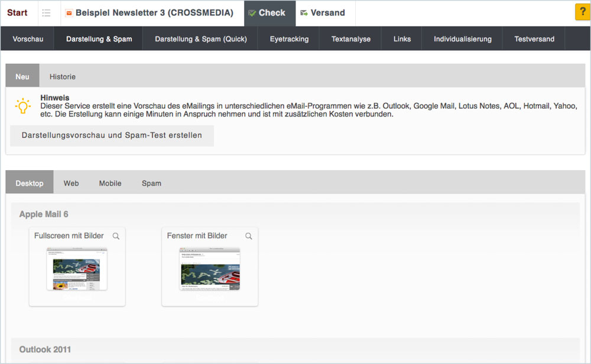Show the Web client previews tab
The width and height of the screenshot is (591, 364).
(x=71, y=183)
